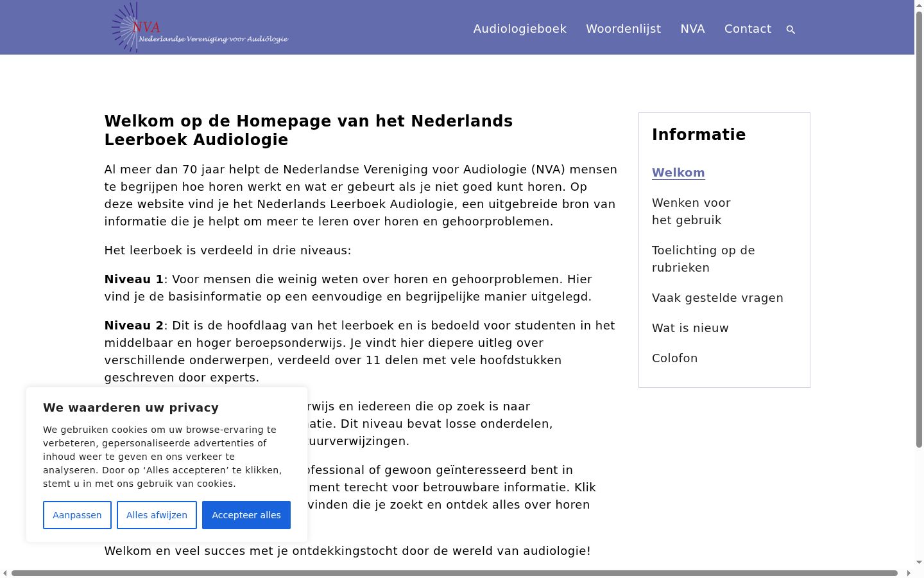The width and height of the screenshot is (924, 578).
Task: Click 'Het leerboek is verdeeld in drie niveaus:'
Action: click(x=228, y=250)
